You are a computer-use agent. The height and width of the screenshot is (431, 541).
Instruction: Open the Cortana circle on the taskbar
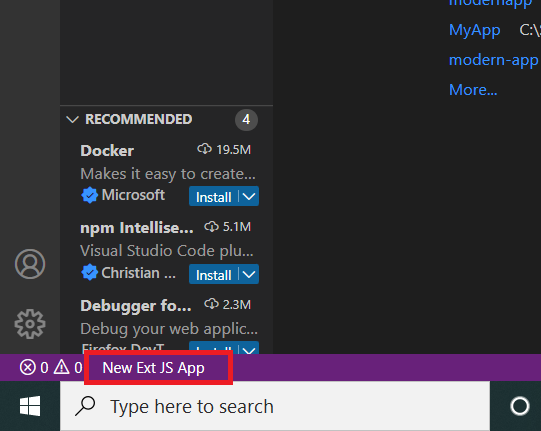(x=520, y=406)
